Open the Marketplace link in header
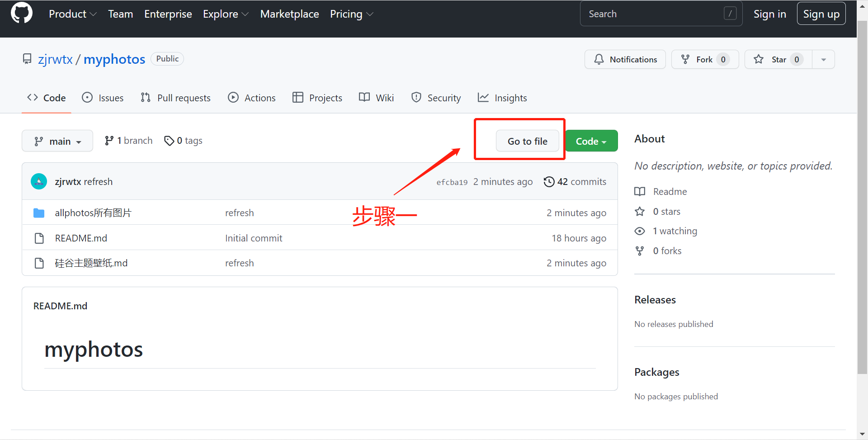868x440 pixels. 290,14
